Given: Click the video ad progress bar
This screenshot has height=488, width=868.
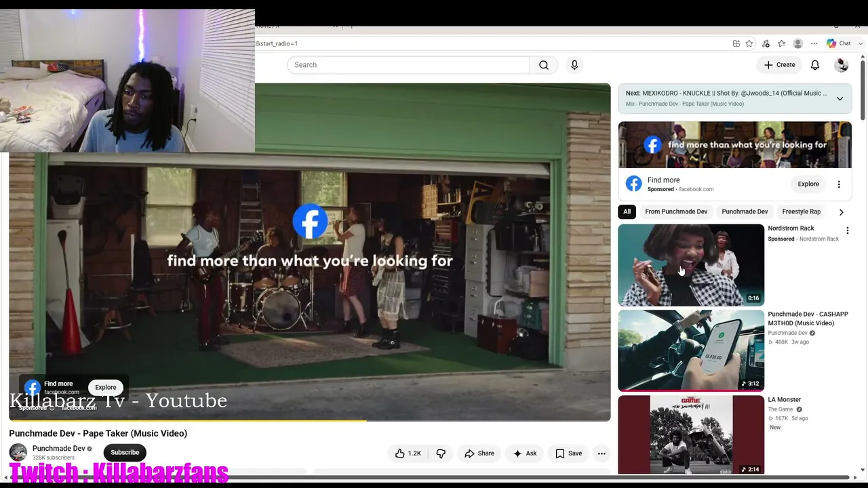Looking at the screenshot, I should click(x=310, y=420).
